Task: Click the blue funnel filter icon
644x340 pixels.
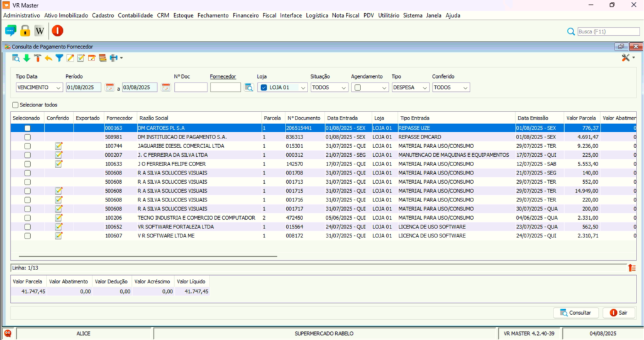Action: [x=59, y=58]
